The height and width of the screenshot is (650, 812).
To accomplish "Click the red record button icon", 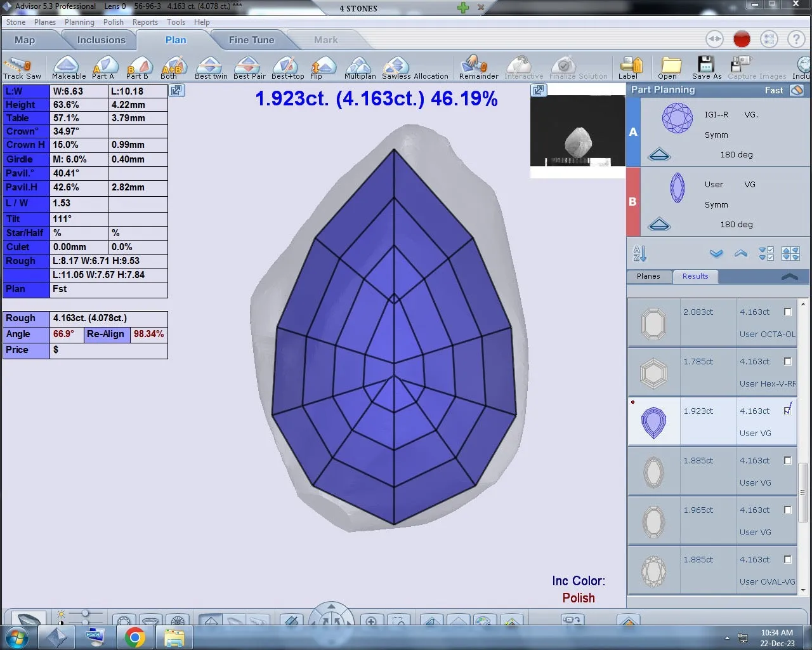I will [742, 39].
